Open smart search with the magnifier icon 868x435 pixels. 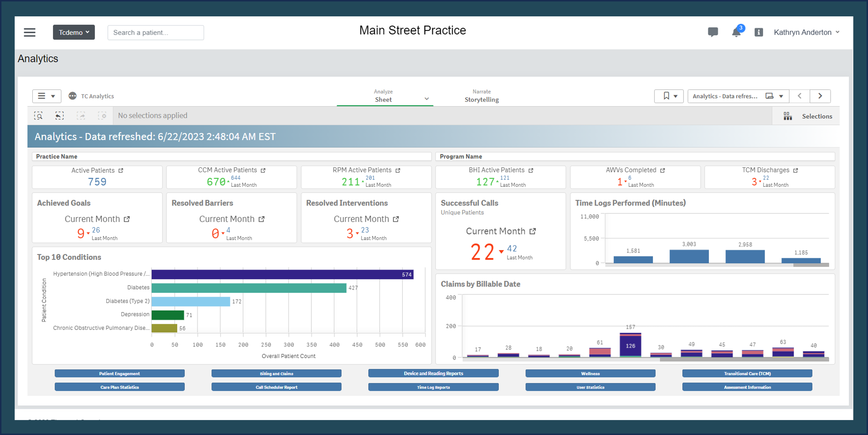tap(39, 115)
